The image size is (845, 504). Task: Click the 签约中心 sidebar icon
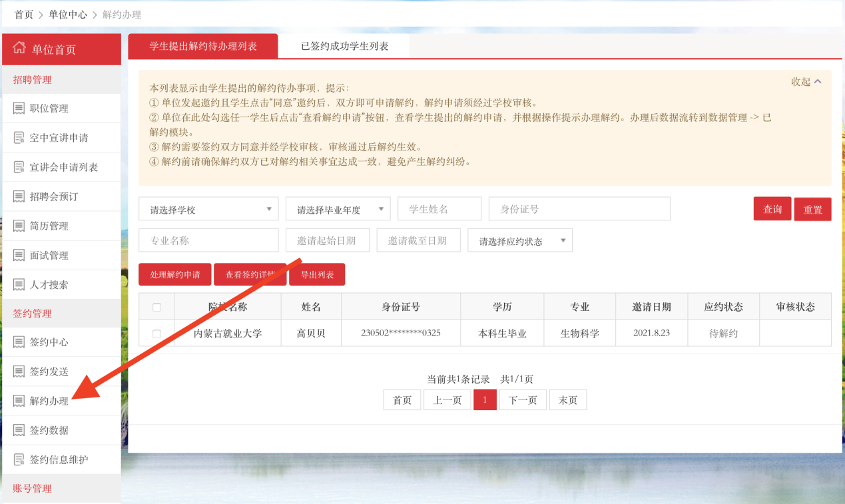[x=19, y=342]
